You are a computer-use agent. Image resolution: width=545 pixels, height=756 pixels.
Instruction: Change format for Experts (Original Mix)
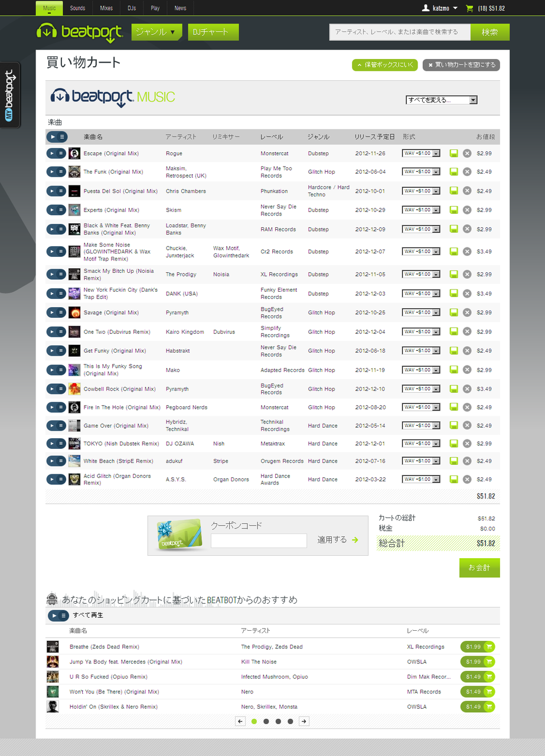coord(421,210)
